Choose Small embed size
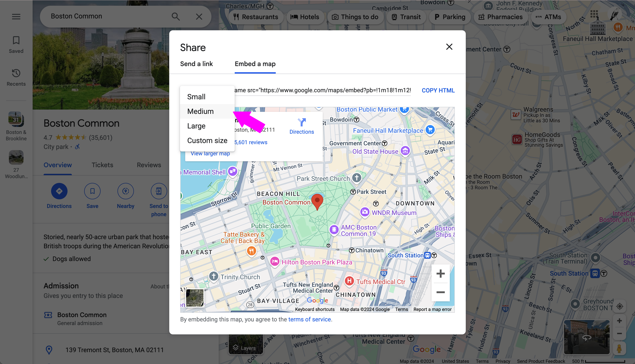635x364 pixels. point(207,97)
